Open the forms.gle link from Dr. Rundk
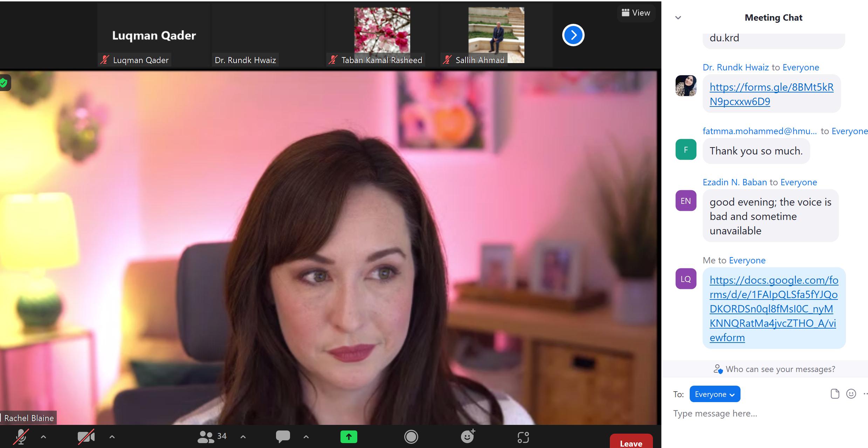Image resolution: width=868 pixels, height=448 pixels. point(772,94)
